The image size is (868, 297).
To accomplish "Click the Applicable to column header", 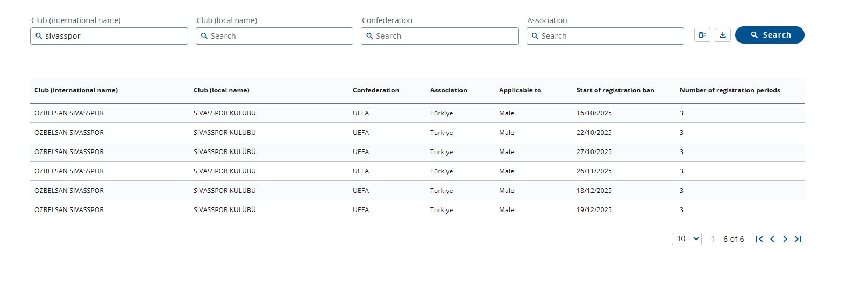I will click(x=520, y=90).
